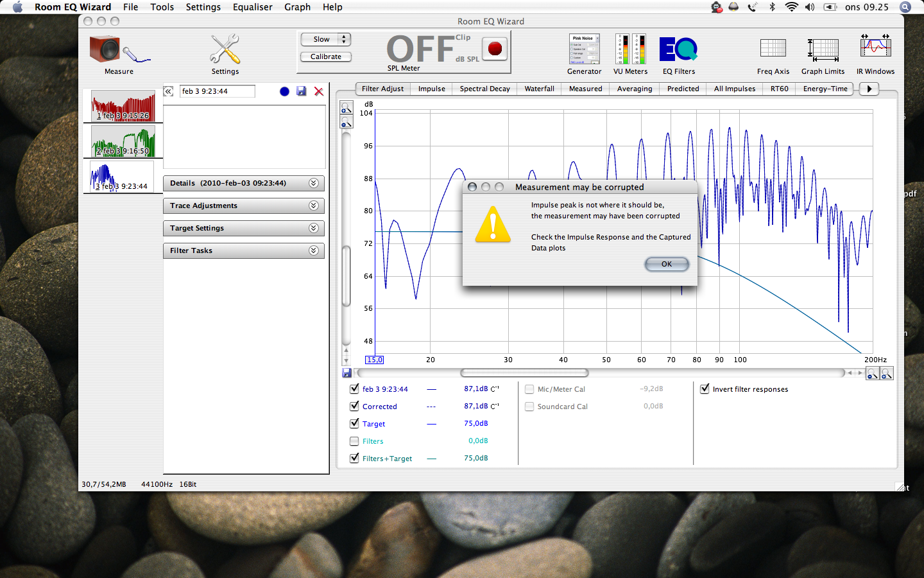The width and height of the screenshot is (924, 578).
Task: Toggle the Freq Axis grid icon
Action: [x=773, y=49]
